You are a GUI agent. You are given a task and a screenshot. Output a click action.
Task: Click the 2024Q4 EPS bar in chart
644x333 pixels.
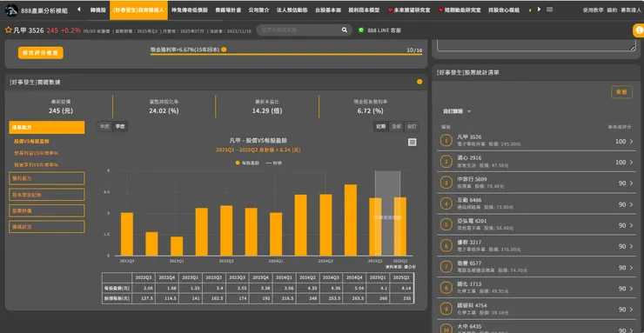(x=351, y=220)
